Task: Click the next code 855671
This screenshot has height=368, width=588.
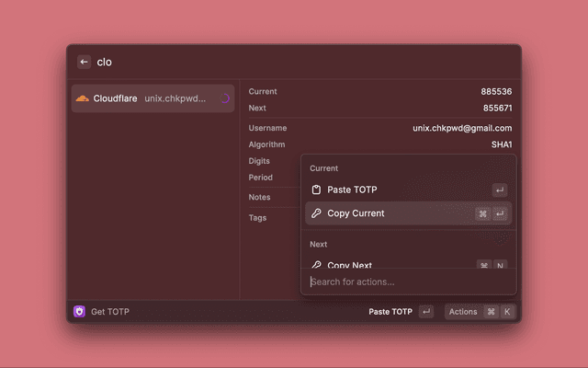Action: [x=497, y=108]
